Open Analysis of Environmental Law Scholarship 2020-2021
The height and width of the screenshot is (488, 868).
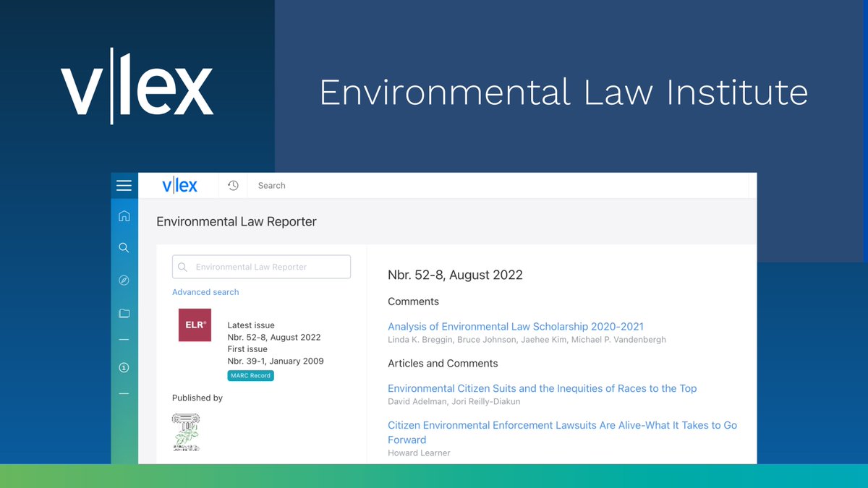(516, 327)
